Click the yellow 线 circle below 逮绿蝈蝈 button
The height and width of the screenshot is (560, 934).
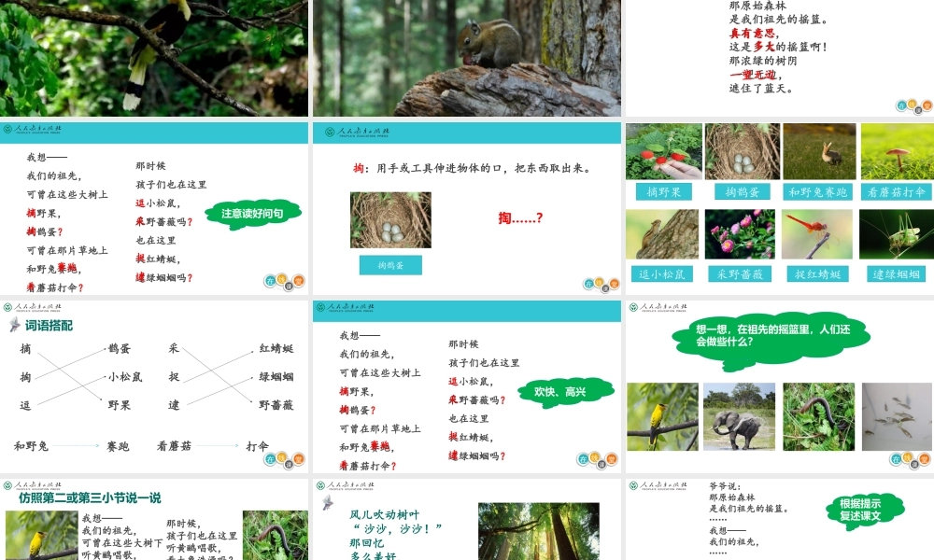pos(594,456)
